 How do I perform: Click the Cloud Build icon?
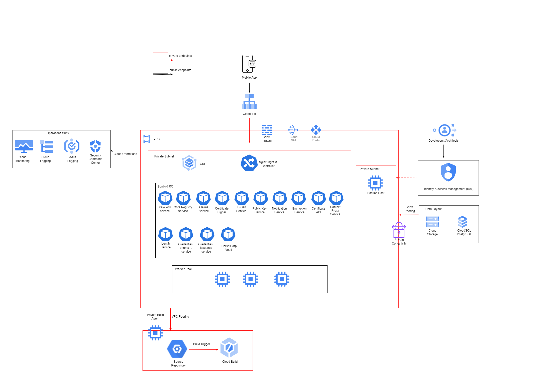point(229,347)
